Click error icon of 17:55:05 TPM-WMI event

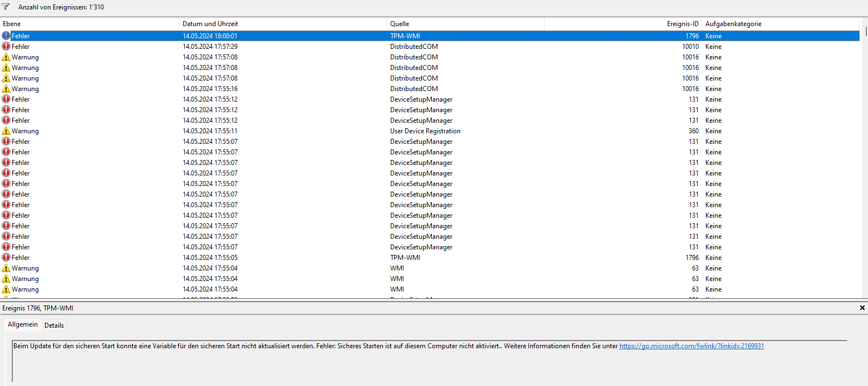[6, 257]
